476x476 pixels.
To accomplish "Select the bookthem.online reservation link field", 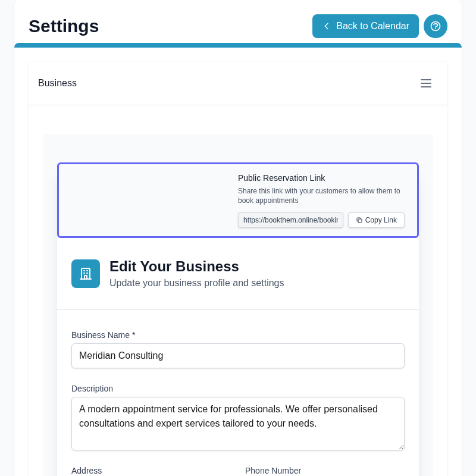I will (290, 220).
